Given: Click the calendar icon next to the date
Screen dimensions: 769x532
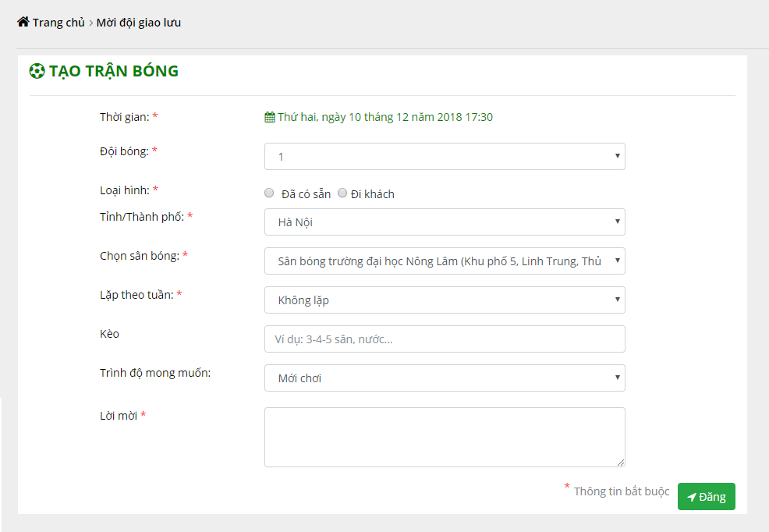Looking at the screenshot, I should coord(270,117).
